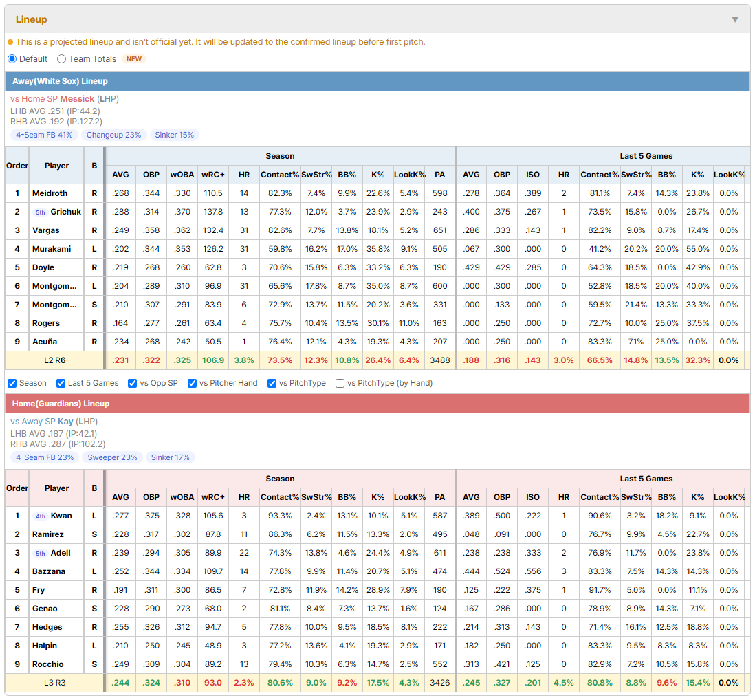Click the NEW badge beside Team Totals
Viewport: 755px width, 700px height.
pyautogui.click(x=134, y=58)
